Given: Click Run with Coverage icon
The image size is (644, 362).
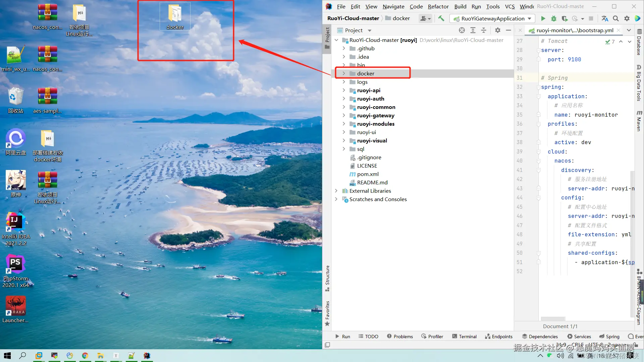Looking at the screenshot, I should 565,18.
